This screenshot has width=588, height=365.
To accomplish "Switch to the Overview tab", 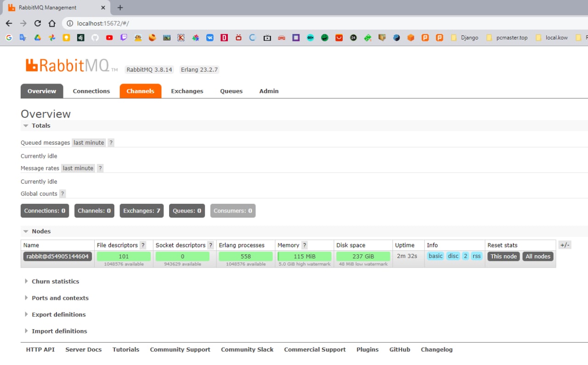I will pos(42,91).
